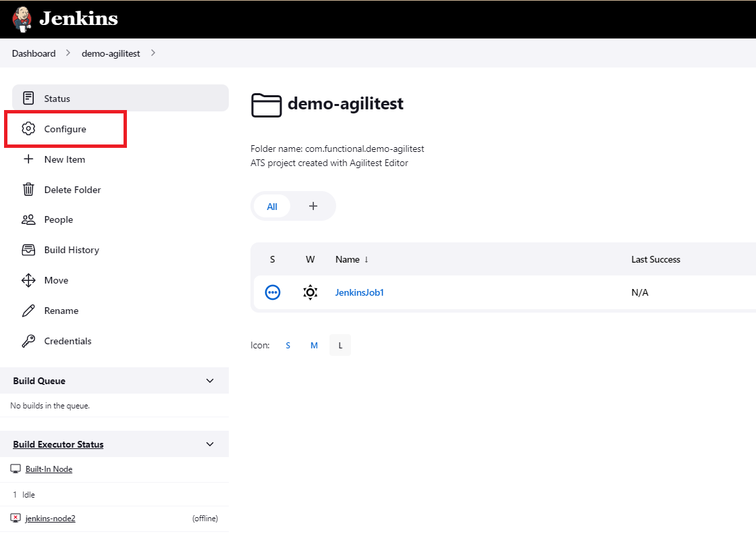
Task: Set icon size to M
Action: point(314,345)
